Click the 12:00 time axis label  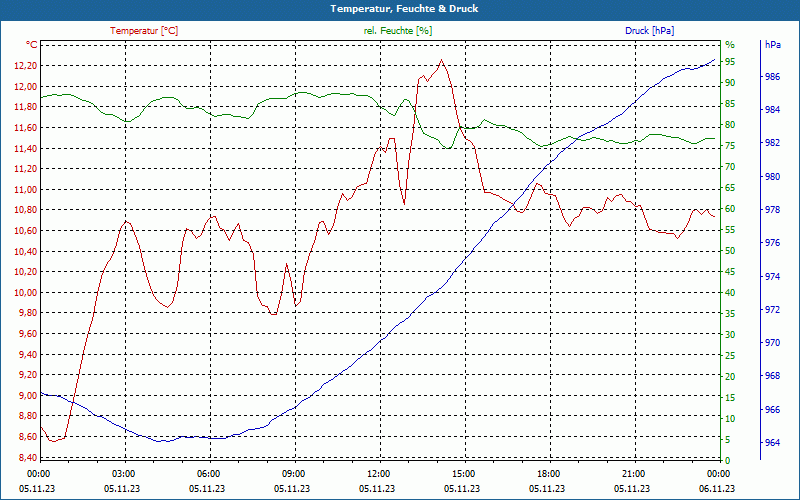(378, 473)
